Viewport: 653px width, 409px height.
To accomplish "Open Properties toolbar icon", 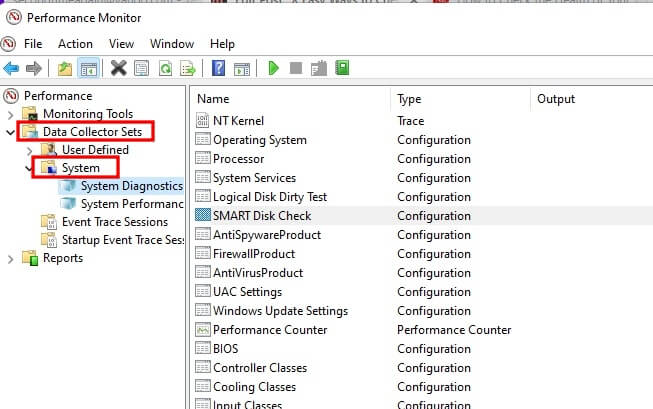I will click(x=142, y=68).
